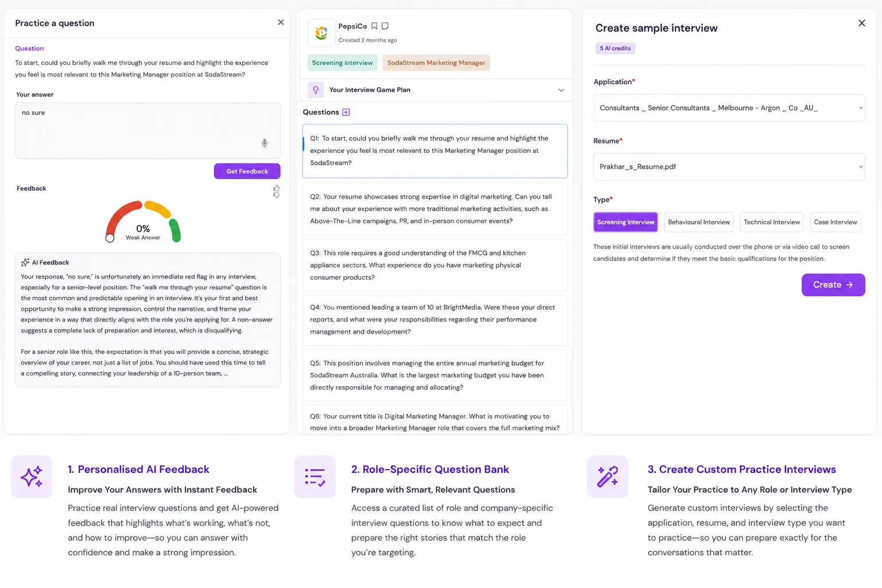Select question Q4 about BrightMedia team

point(435,320)
